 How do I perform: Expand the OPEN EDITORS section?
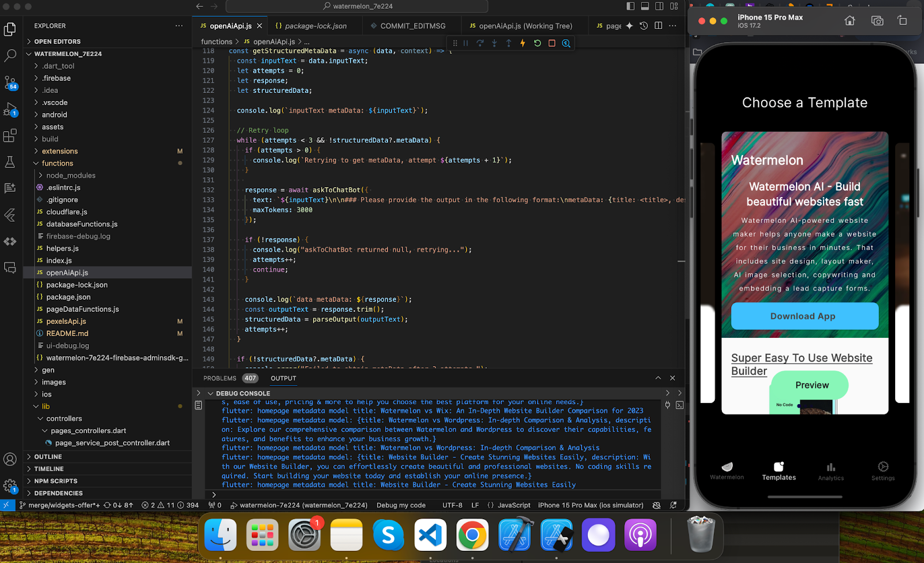[x=57, y=42]
